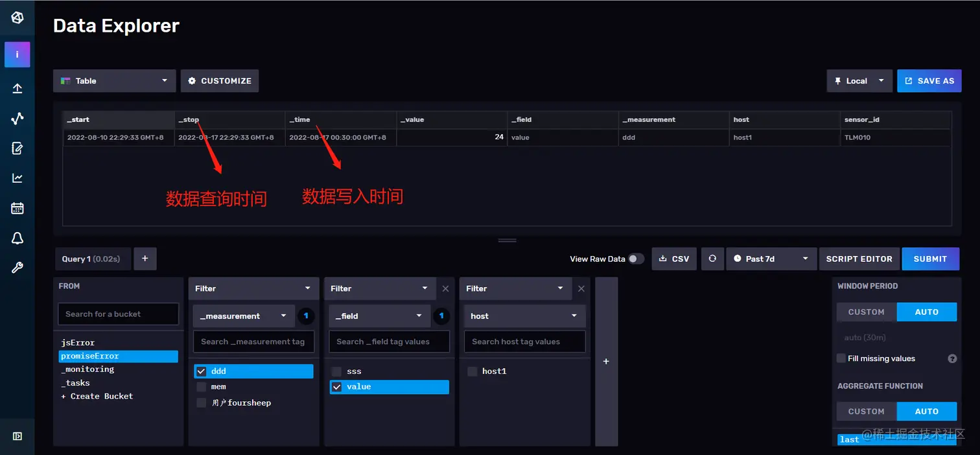Click the Search for a bucket field
Screen dimensions: 980x455
118,314
